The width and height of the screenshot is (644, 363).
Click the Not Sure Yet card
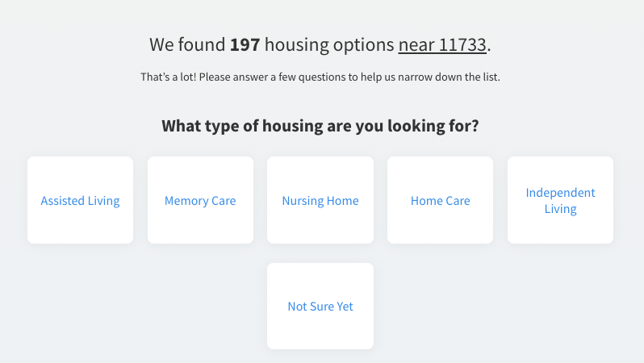[x=320, y=307]
